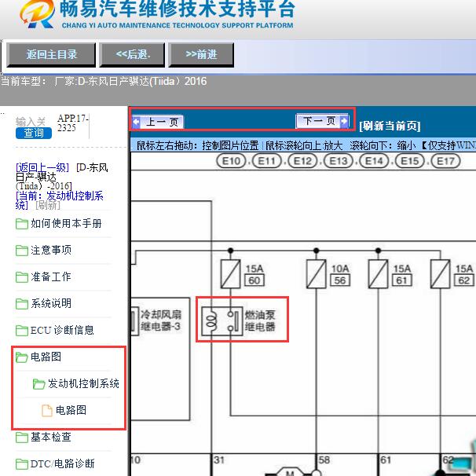Click the E10 connector label

231,161
